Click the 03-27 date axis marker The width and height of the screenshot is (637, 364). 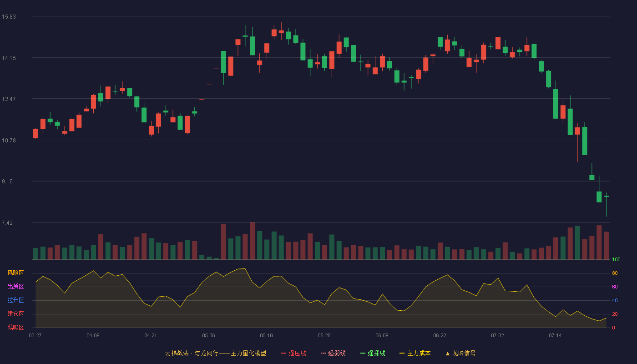[x=35, y=335]
